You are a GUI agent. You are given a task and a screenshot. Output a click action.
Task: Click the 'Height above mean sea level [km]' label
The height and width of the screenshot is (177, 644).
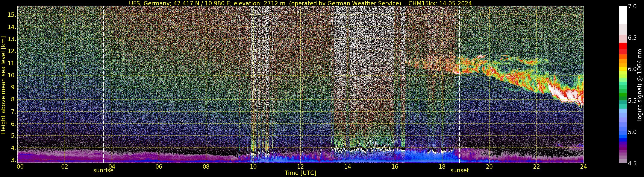[x=3, y=84]
